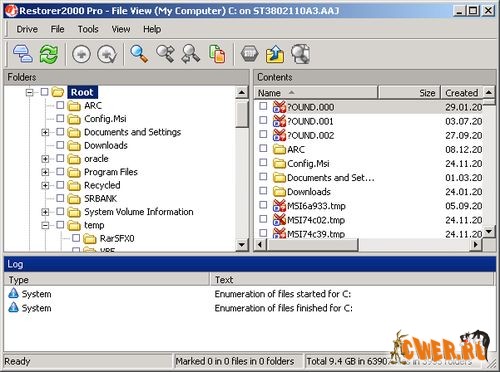Expand the Recycled folder node

45,185
